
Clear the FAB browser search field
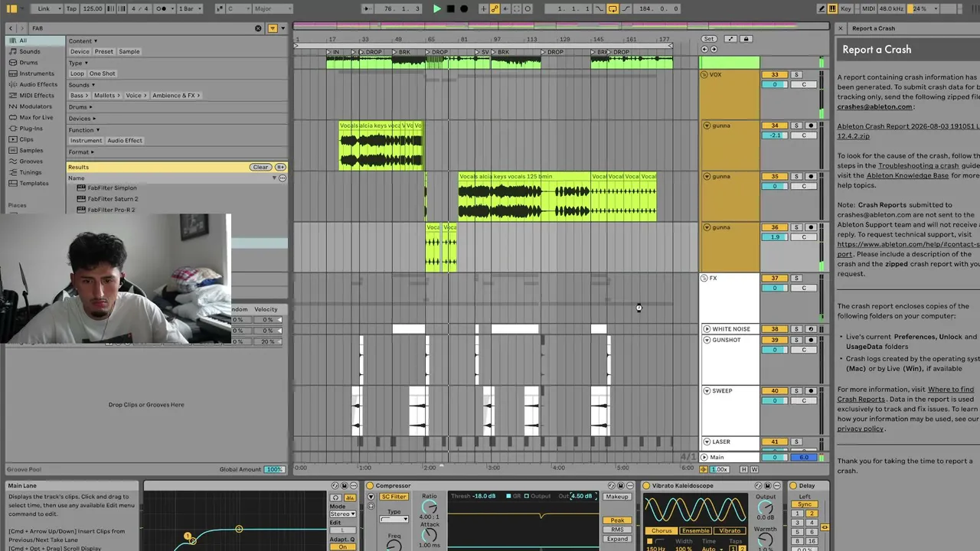(x=258, y=28)
